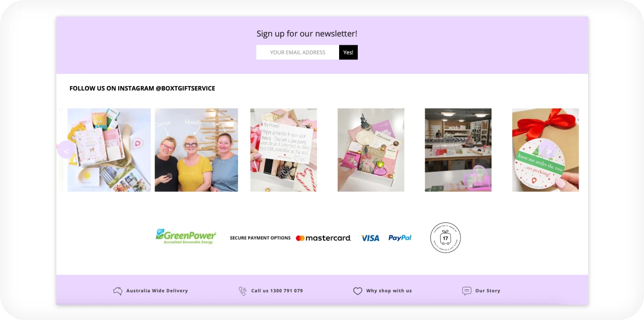
Task: Click the VISA logo
Action: (370, 238)
